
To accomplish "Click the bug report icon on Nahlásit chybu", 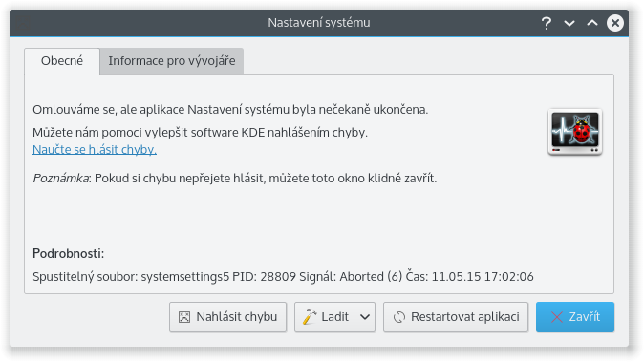I will point(184,317).
